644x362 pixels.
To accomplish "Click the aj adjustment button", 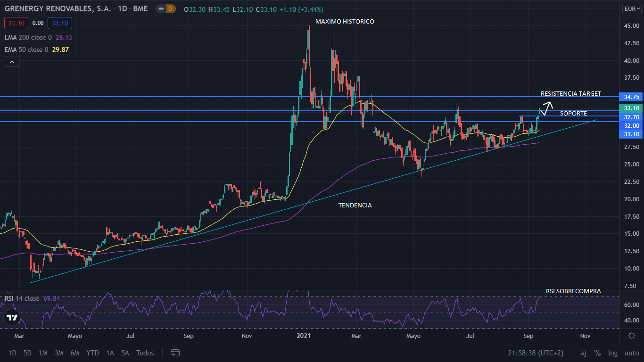I will [583, 353].
